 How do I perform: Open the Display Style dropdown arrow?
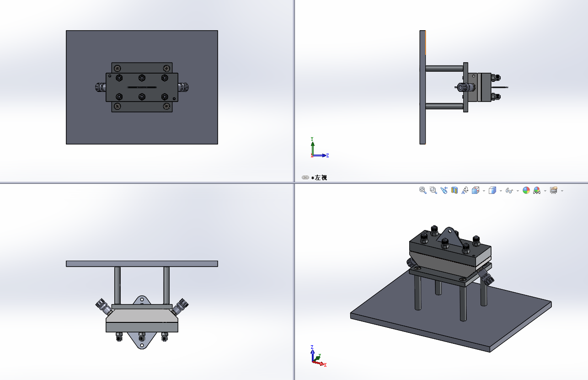pyautogui.click(x=501, y=191)
